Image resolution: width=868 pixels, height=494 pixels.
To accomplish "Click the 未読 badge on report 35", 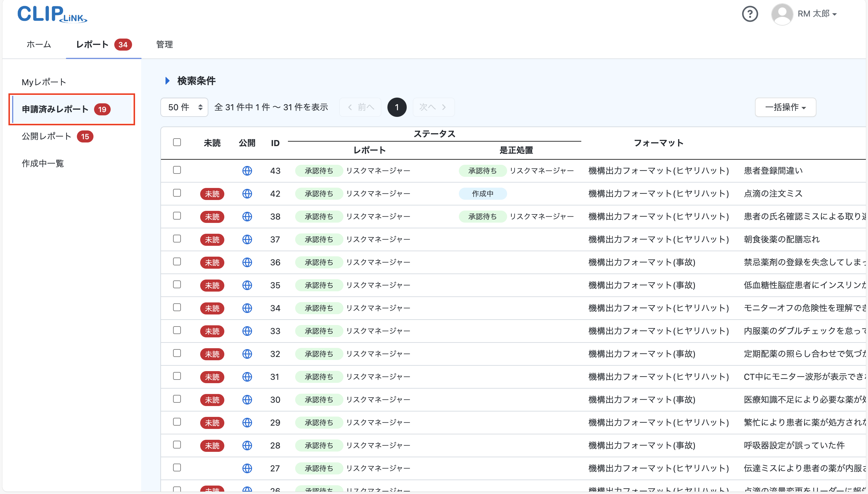I will coord(212,285).
